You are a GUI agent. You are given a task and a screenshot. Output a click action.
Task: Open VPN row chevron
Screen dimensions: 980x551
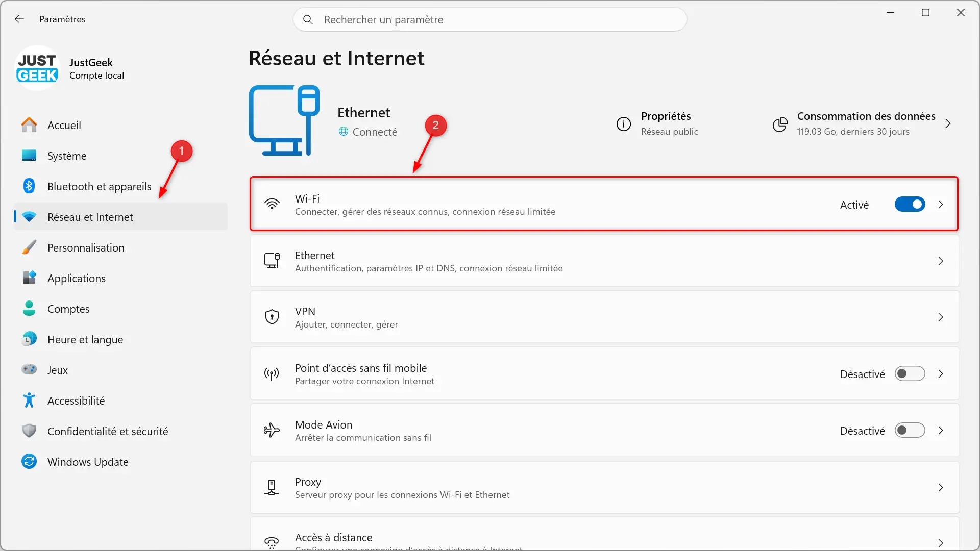[x=941, y=317]
